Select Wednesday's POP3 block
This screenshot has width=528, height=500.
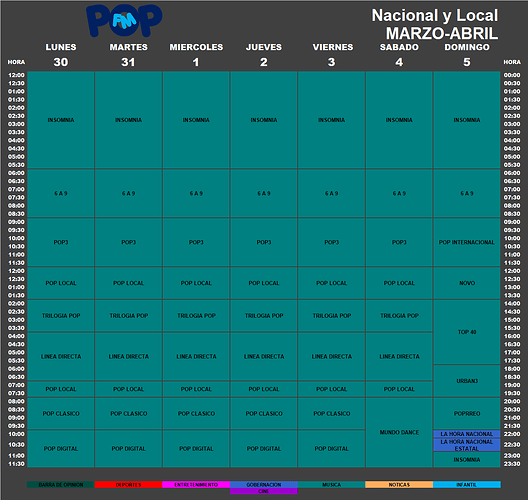[196, 242]
